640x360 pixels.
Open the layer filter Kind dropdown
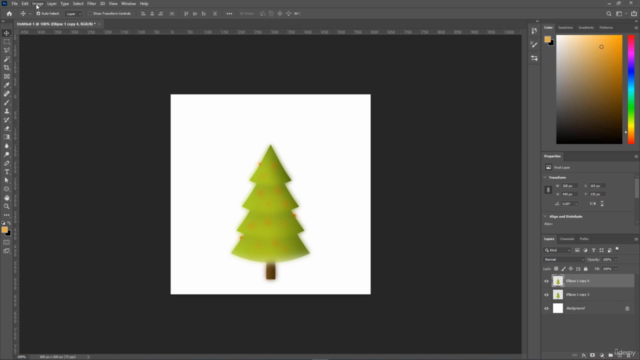click(557, 250)
